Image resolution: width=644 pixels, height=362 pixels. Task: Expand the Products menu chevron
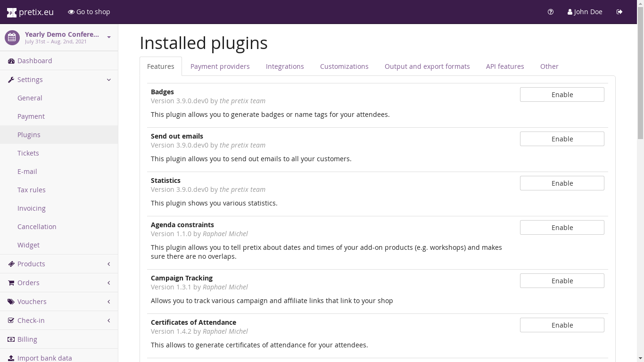point(109,264)
